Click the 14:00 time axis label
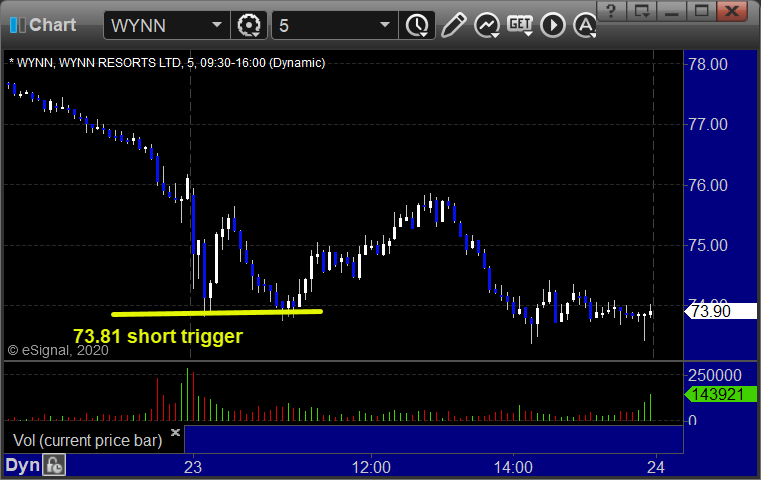This screenshot has width=761, height=480. click(513, 467)
